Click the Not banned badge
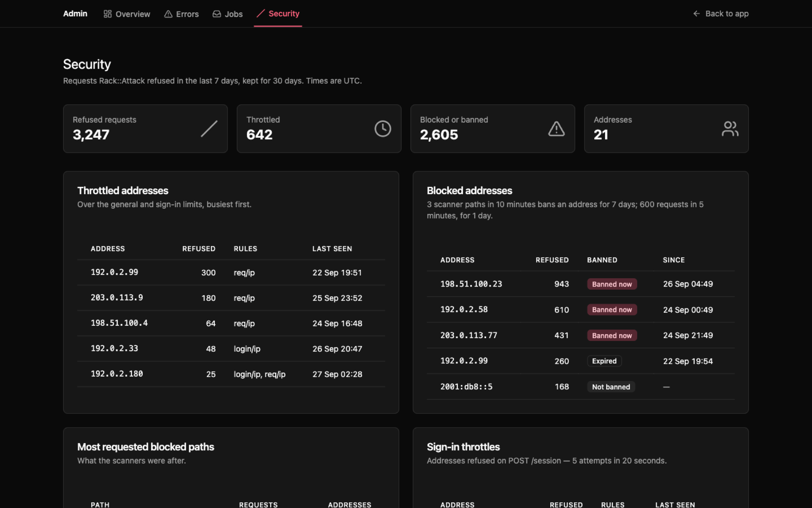The width and height of the screenshot is (812, 508). click(x=611, y=387)
